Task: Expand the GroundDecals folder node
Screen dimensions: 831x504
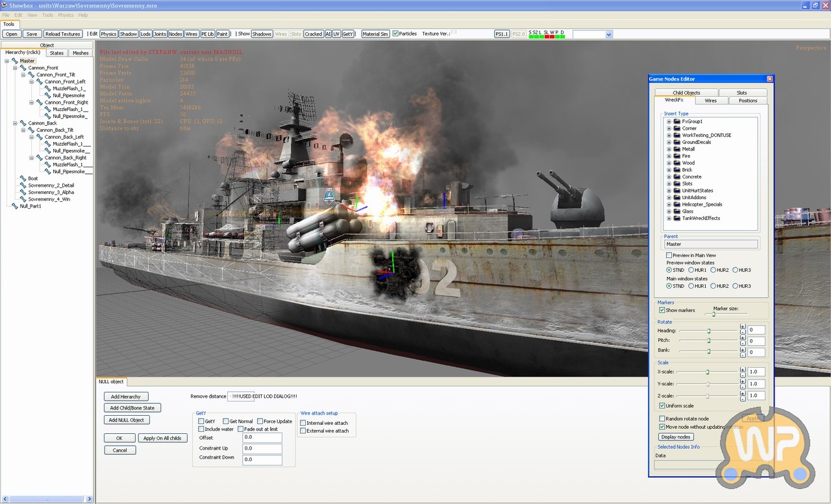Action: coord(669,142)
